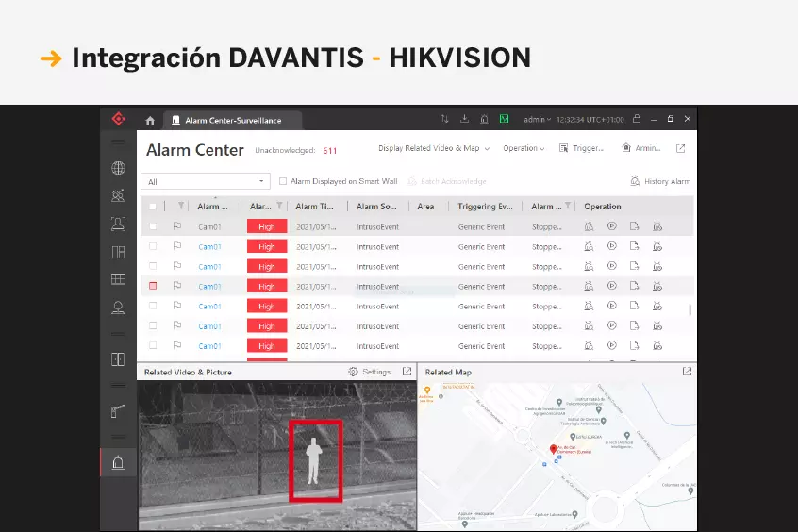Flag the alarm in highlighted top row
This screenshot has height=532, width=798.
pyautogui.click(x=177, y=226)
